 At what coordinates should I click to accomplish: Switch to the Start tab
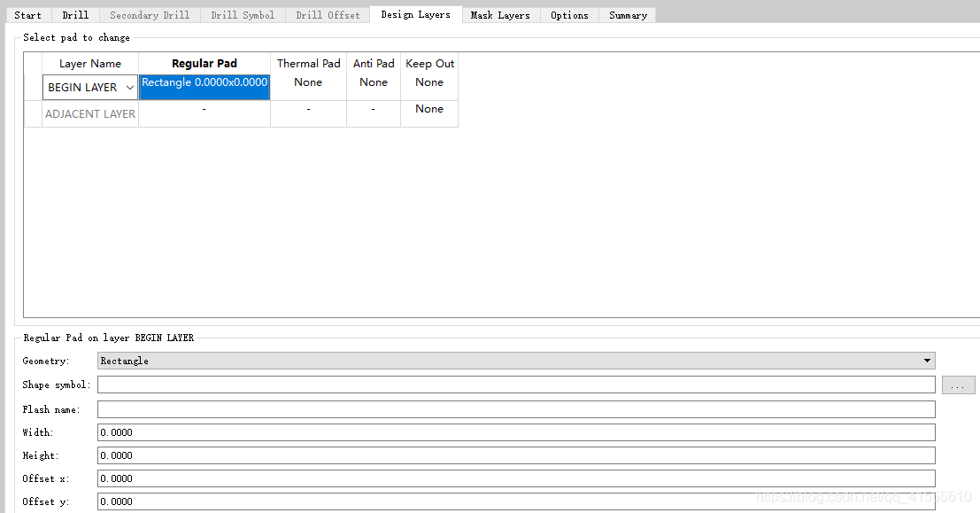pyautogui.click(x=27, y=15)
